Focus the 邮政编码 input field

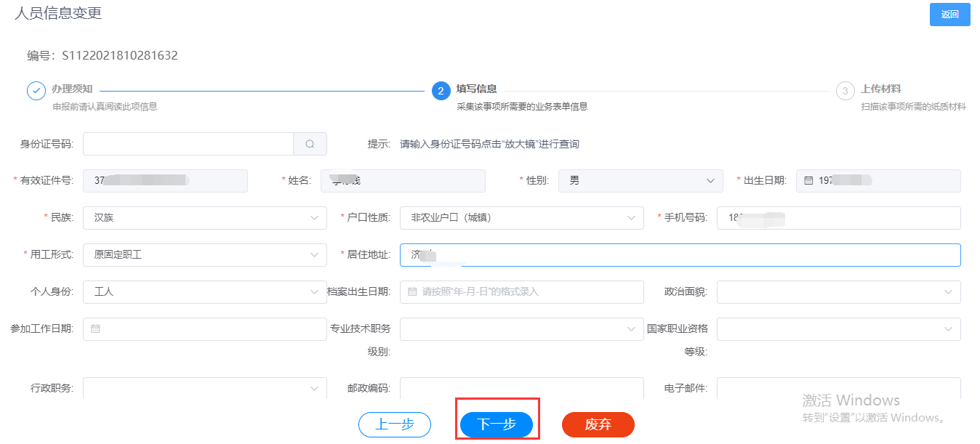click(521, 388)
